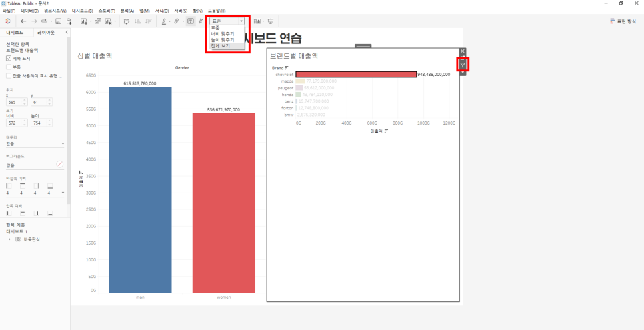Click the blue man bar
Viewport: 644px width, 330px height.
pyautogui.click(x=140, y=190)
